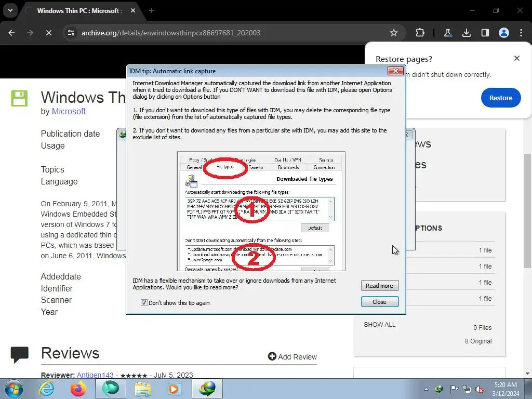532x399 pixels.
Task: Click the green floppy disk software icon
Action: (19, 98)
